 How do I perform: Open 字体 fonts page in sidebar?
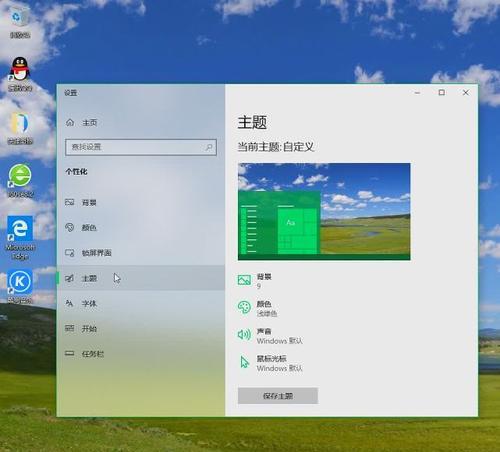(x=141, y=303)
